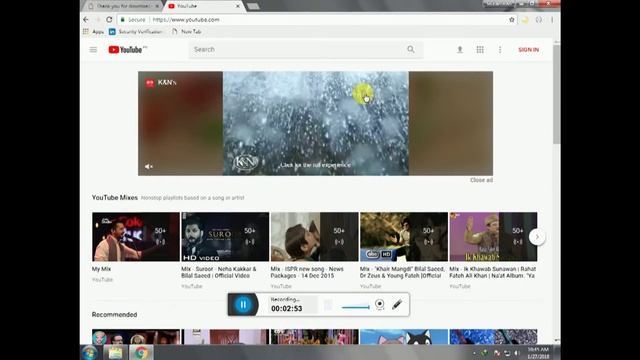640x360 pixels.
Task: Reload the page in Chrome
Action: pyautogui.click(x=109, y=20)
